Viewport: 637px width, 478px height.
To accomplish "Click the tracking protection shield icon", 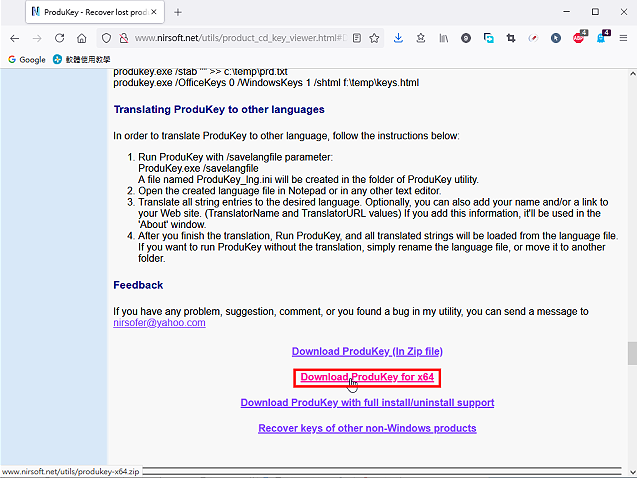I will click(x=106, y=38).
